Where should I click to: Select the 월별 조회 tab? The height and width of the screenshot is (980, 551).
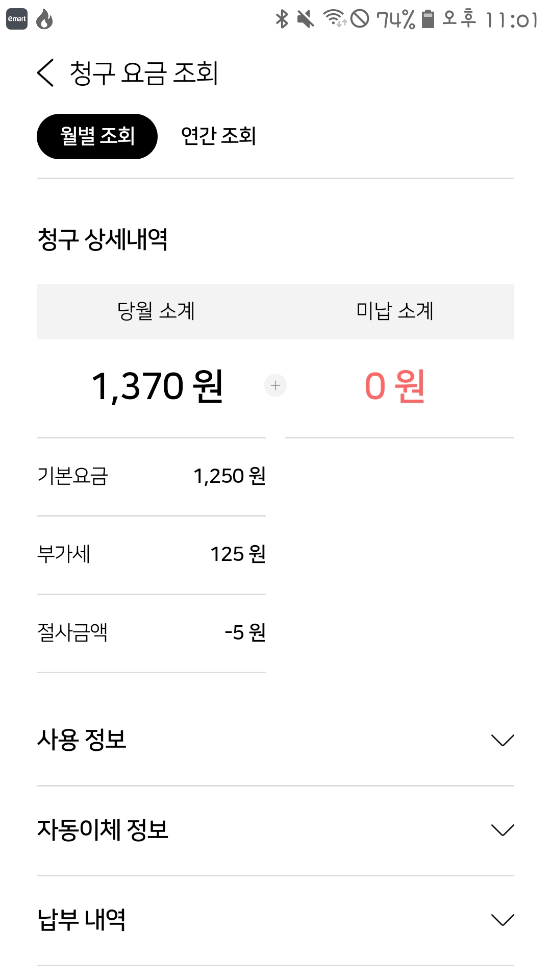(97, 136)
